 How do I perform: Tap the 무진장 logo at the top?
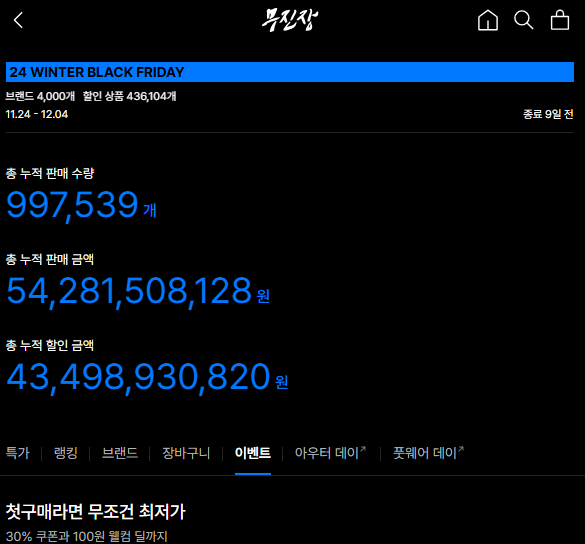point(290,20)
